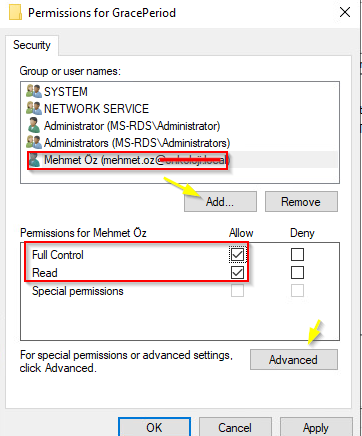
Task: Click the folder icon in title bar
Action: [15, 13]
